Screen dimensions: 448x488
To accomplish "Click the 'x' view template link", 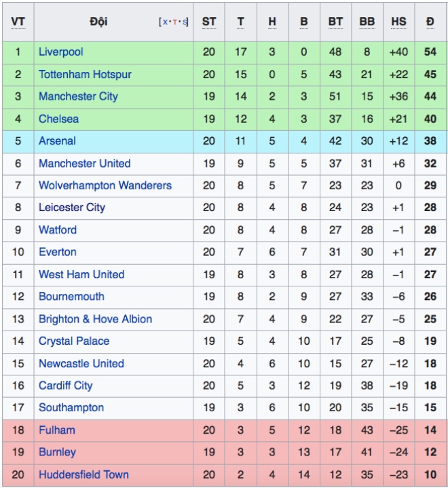I will [x=165, y=22].
